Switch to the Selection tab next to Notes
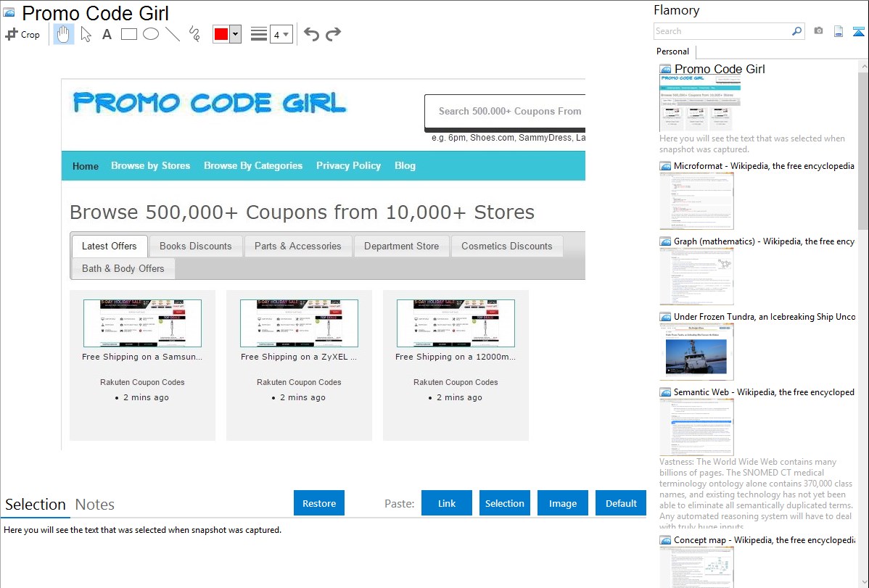Image resolution: width=869 pixels, height=588 pixels. 36,505
